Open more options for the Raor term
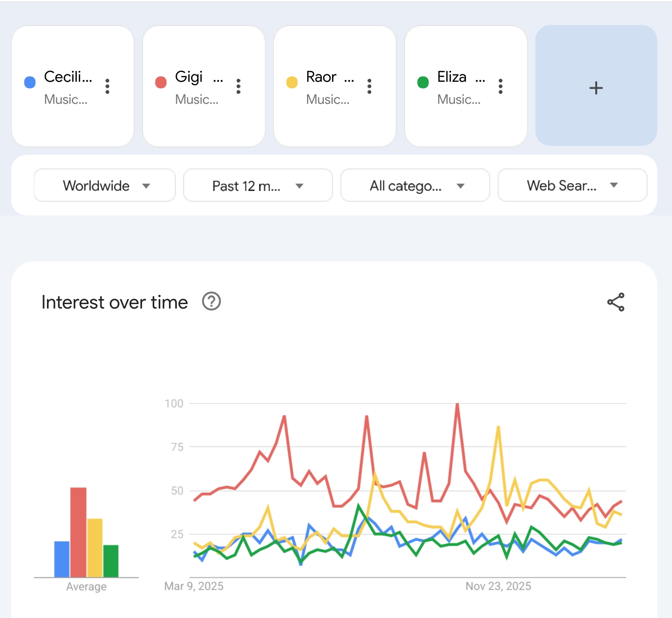672x618 pixels. point(369,86)
